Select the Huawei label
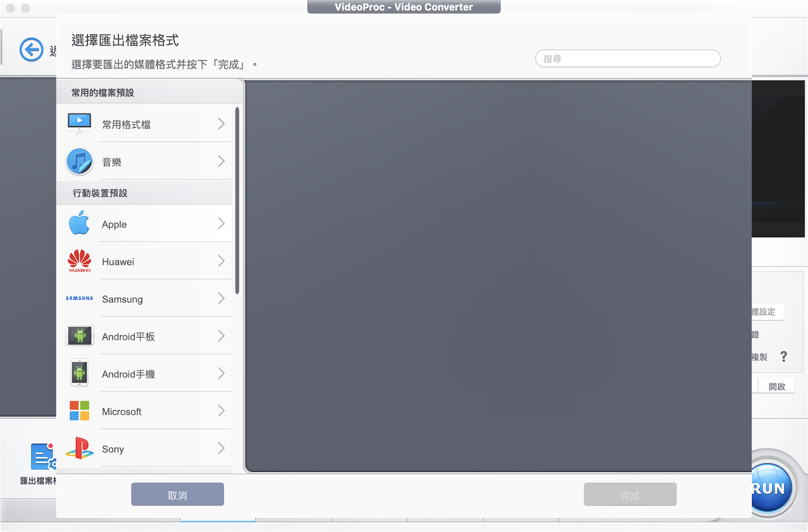 click(118, 262)
